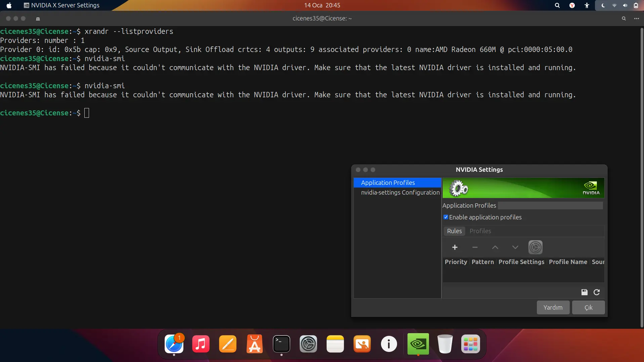This screenshot has height=362, width=644.
Task: Save application profiles with the floppy disk icon
Action: (x=585, y=292)
